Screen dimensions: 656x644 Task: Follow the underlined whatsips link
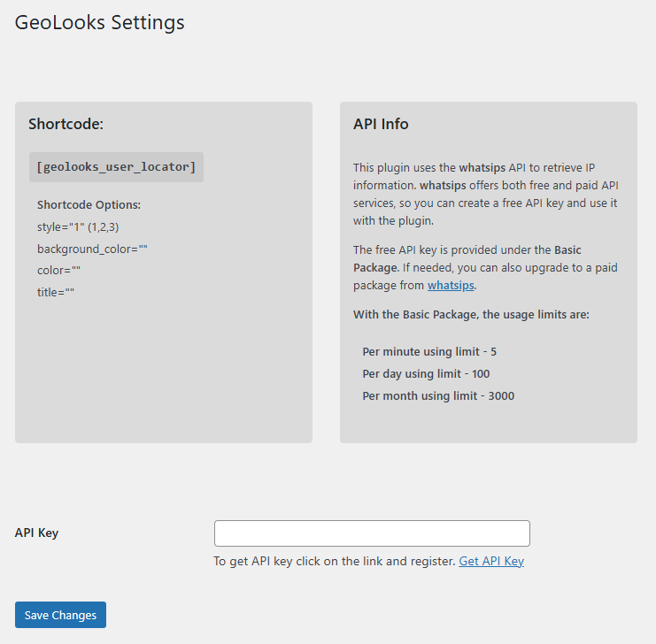[x=451, y=285]
